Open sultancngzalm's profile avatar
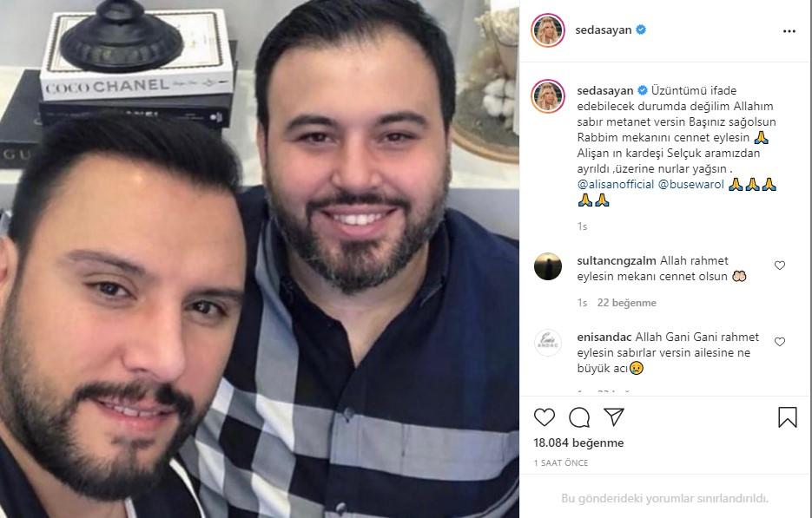Viewport: 812px width, 518px height. (548, 266)
